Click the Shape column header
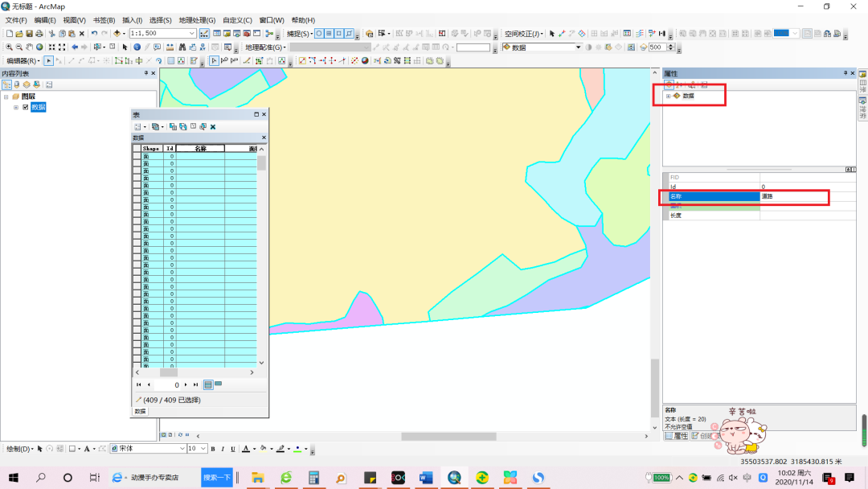The height and width of the screenshot is (489, 868). click(150, 149)
